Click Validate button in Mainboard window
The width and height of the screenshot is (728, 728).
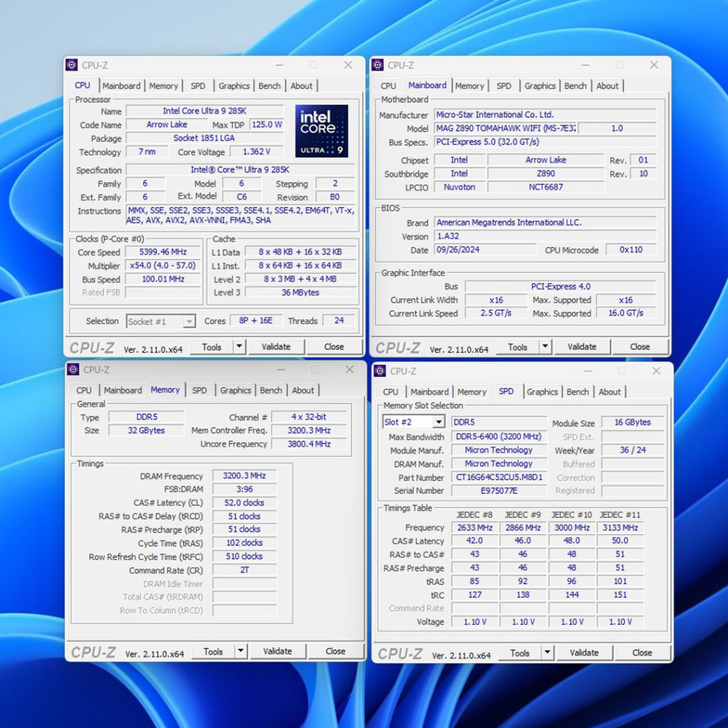point(582,347)
